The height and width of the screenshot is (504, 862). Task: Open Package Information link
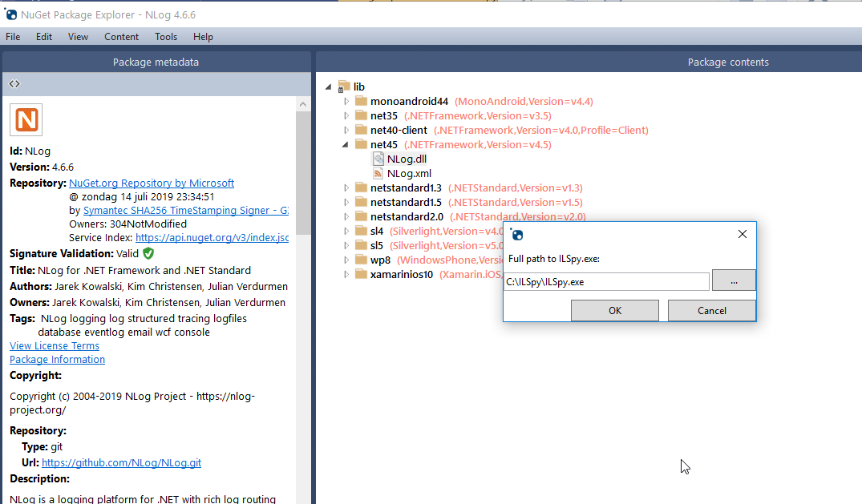57,360
